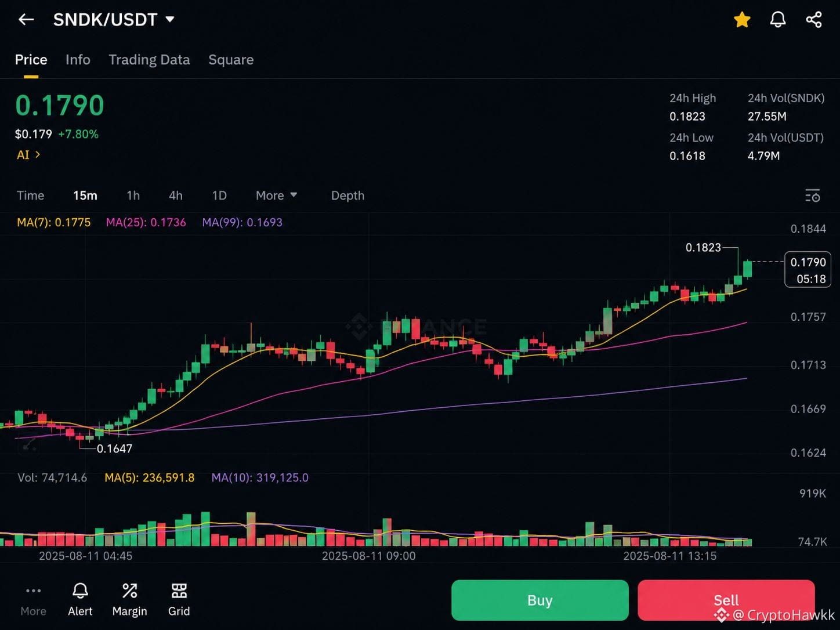Click the 2025-08-11 13:15 time axis label
This screenshot has width=840, height=630.
tap(670, 556)
